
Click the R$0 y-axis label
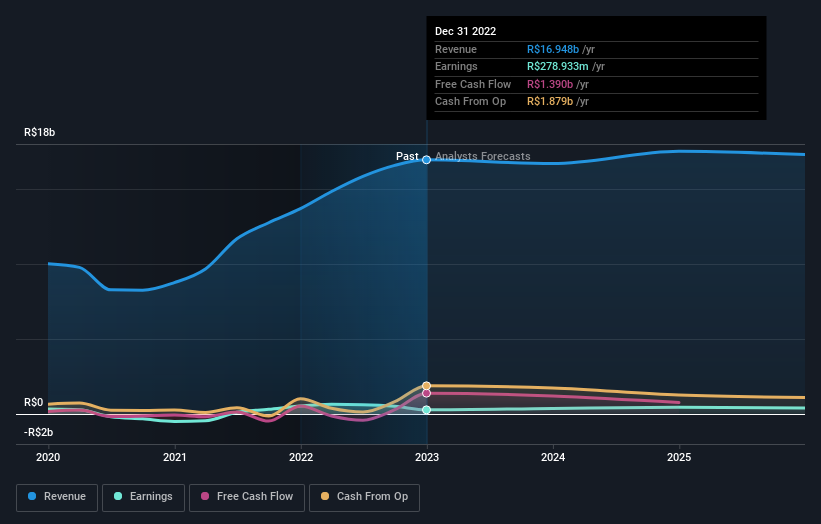[34, 403]
